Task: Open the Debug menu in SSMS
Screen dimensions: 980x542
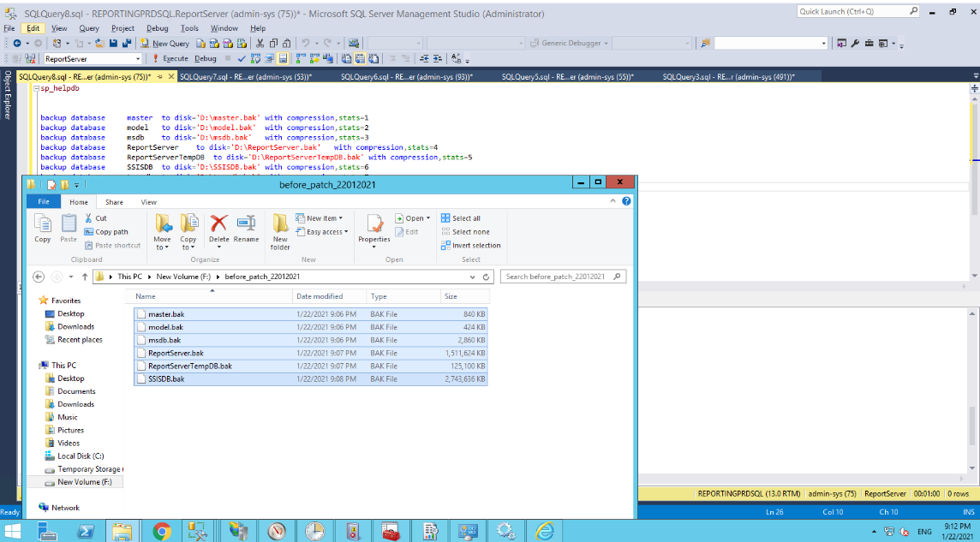Action: pos(158,28)
